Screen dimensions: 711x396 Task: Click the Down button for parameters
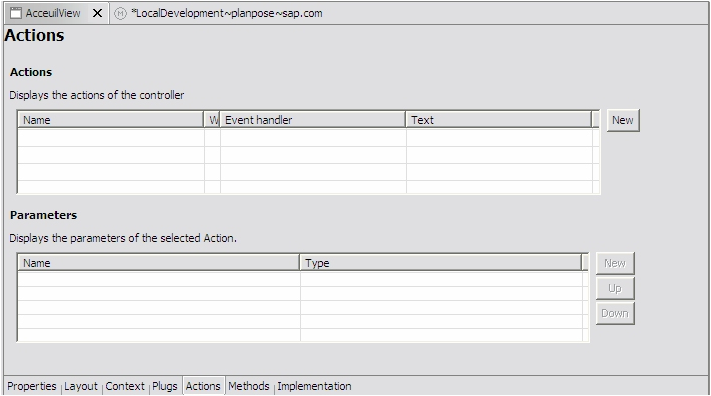coord(614,313)
